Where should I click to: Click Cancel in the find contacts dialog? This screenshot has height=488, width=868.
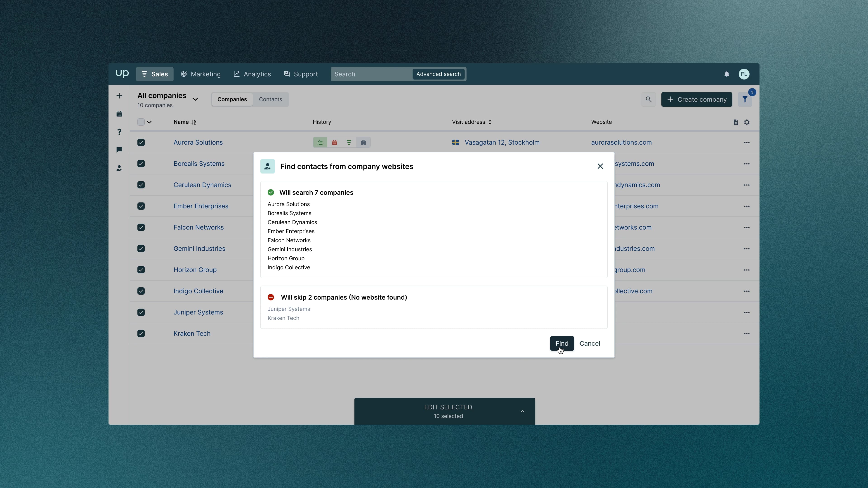tap(590, 343)
